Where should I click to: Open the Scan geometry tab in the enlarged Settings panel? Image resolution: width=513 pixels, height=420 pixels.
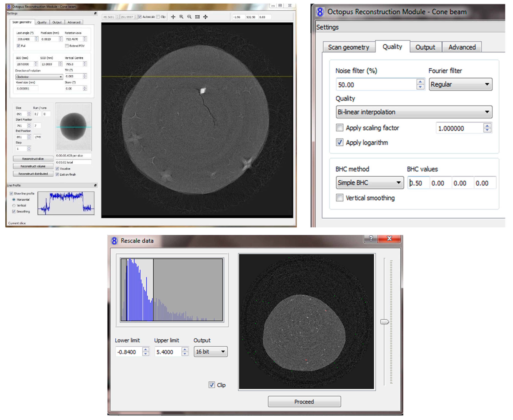tap(348, 47)
